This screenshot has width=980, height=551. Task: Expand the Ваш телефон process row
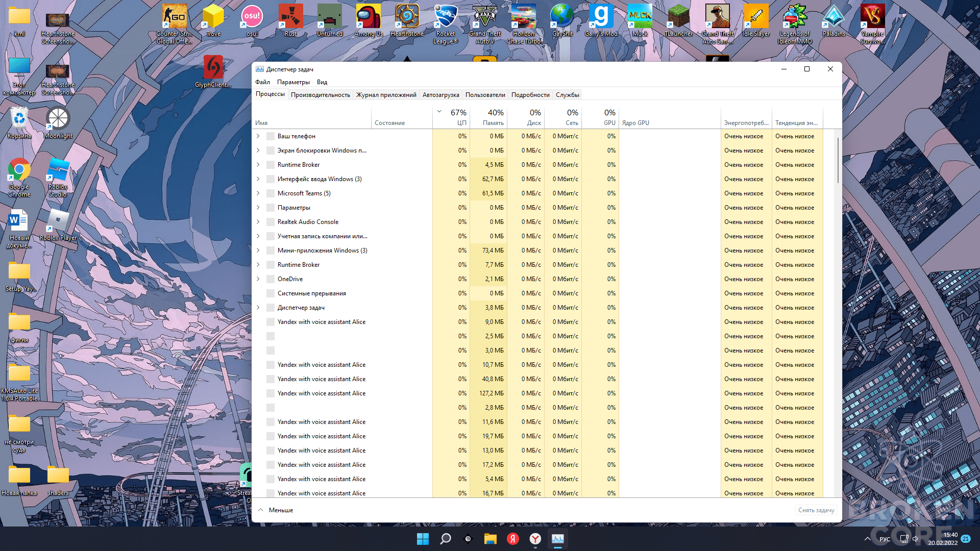[x=258, y=136]
